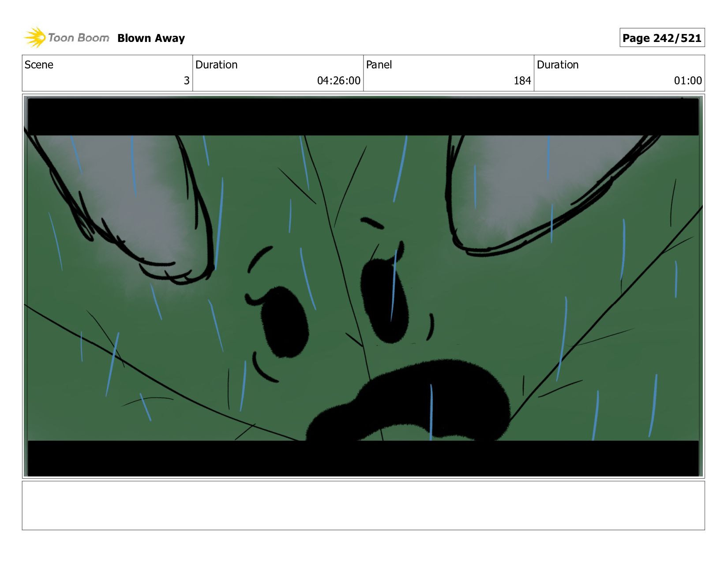The width and height of the screenshot is (728, 563).
Task: Click the scene number value '3'
Action: pos(187,81)
